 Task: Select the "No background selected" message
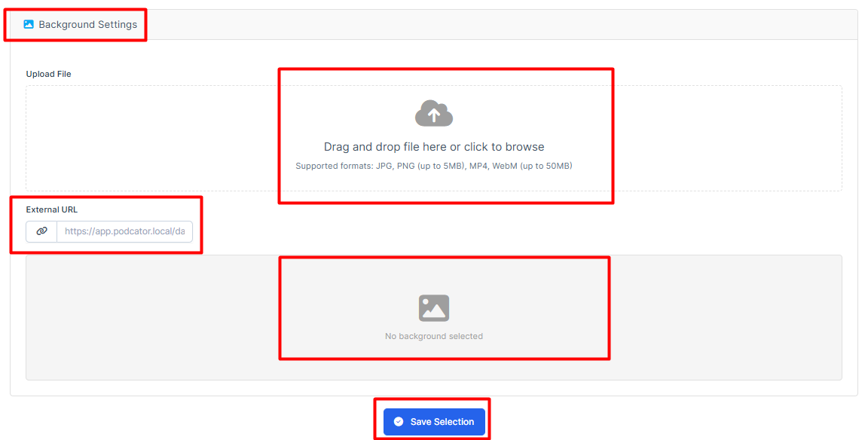pos(433,336)
